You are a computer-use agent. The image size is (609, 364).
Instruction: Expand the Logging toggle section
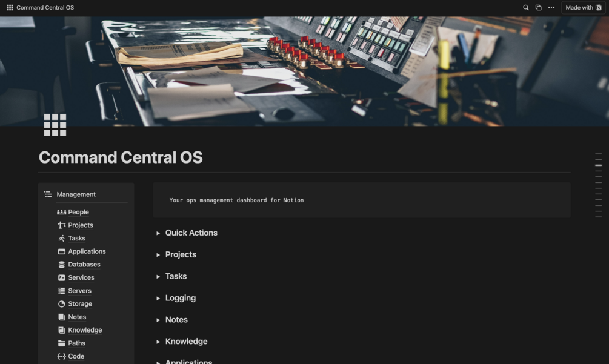[158, 299]
